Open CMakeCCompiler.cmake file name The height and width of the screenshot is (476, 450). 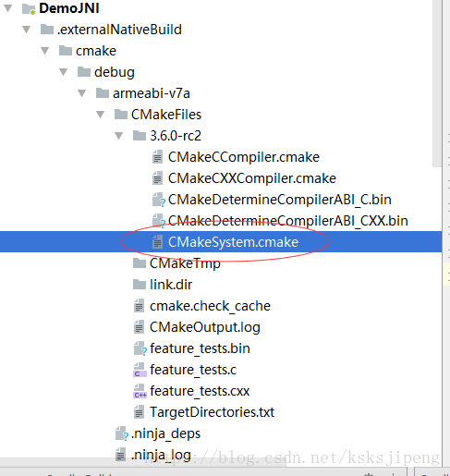(244, 157)
